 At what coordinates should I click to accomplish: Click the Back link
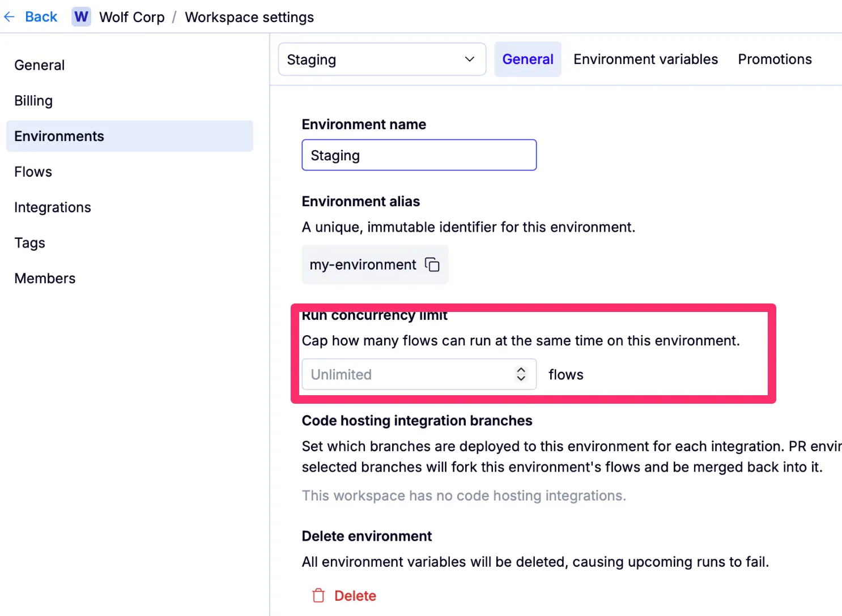pyautogui.click(x=41, y=17)
